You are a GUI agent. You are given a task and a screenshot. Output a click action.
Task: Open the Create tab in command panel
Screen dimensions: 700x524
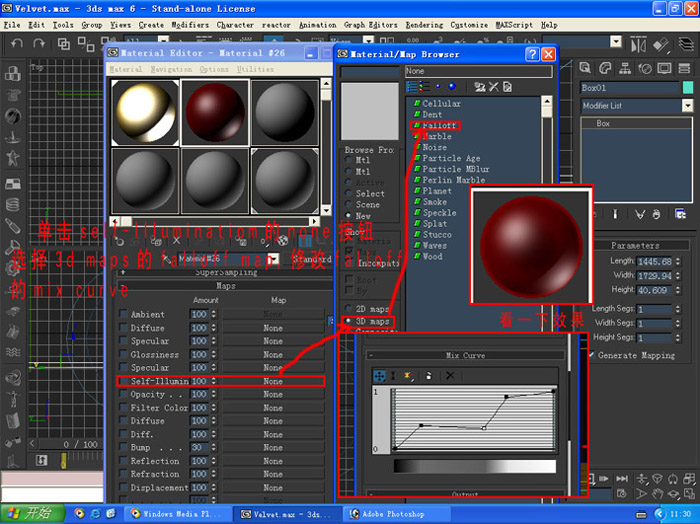(x=585, y=68)
